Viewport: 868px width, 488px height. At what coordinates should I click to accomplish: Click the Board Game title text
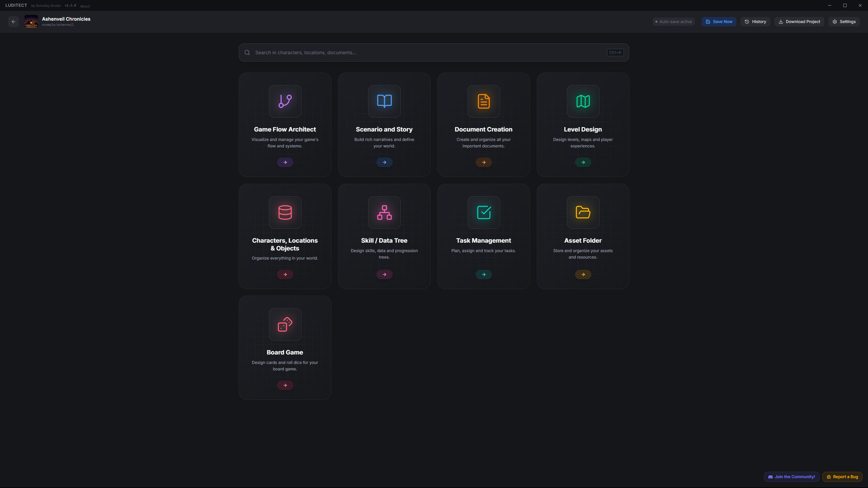285,352
